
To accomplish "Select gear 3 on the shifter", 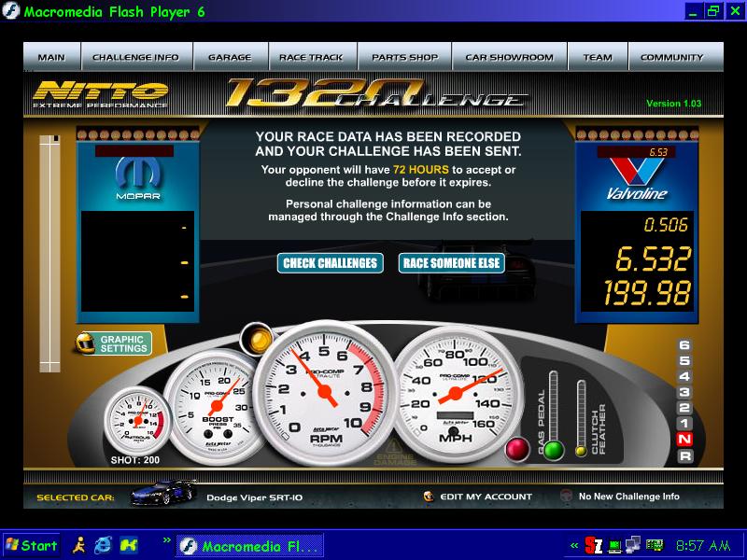I will [684, 392].
